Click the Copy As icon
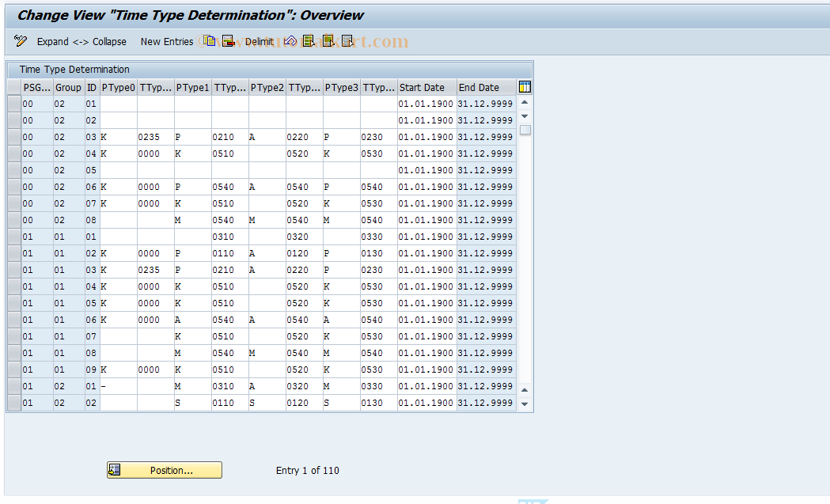Screen dimensions: 830x504 210,41
